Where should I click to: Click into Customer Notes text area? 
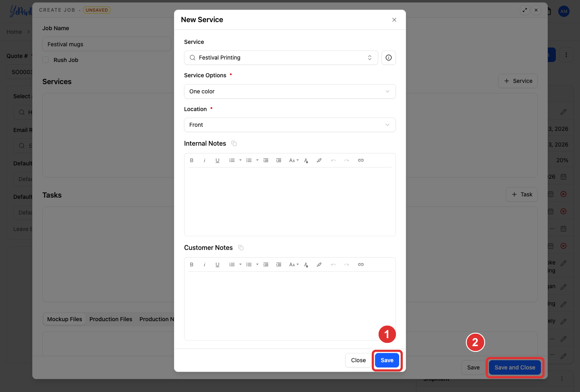click(290, 305)
